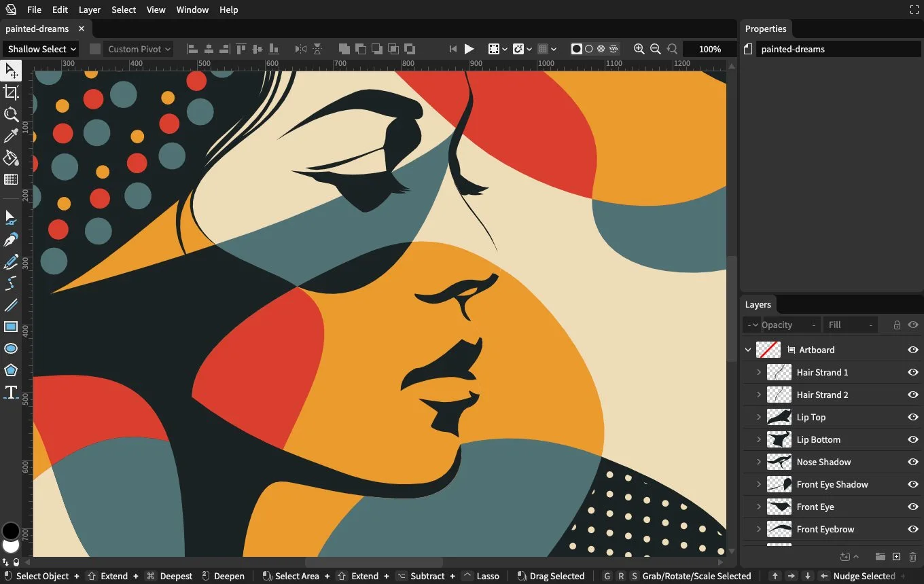Click the white secondary color swatch

pos(11,546)
